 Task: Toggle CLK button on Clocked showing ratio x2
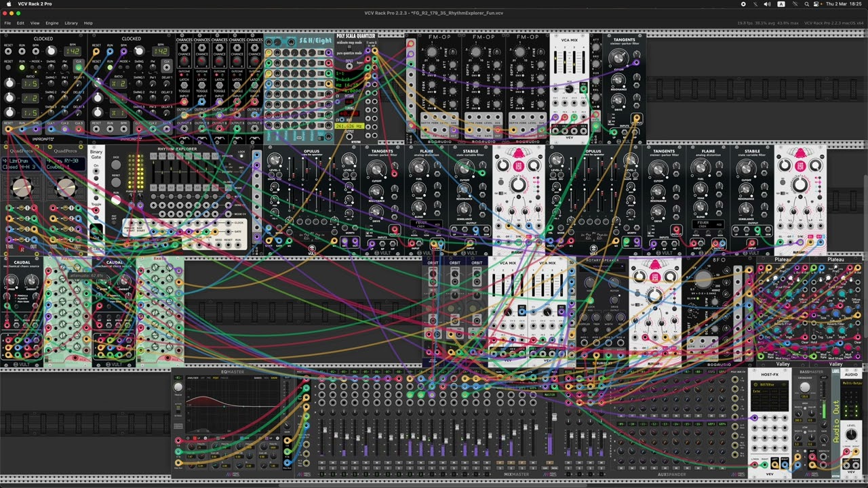point(166,68)
